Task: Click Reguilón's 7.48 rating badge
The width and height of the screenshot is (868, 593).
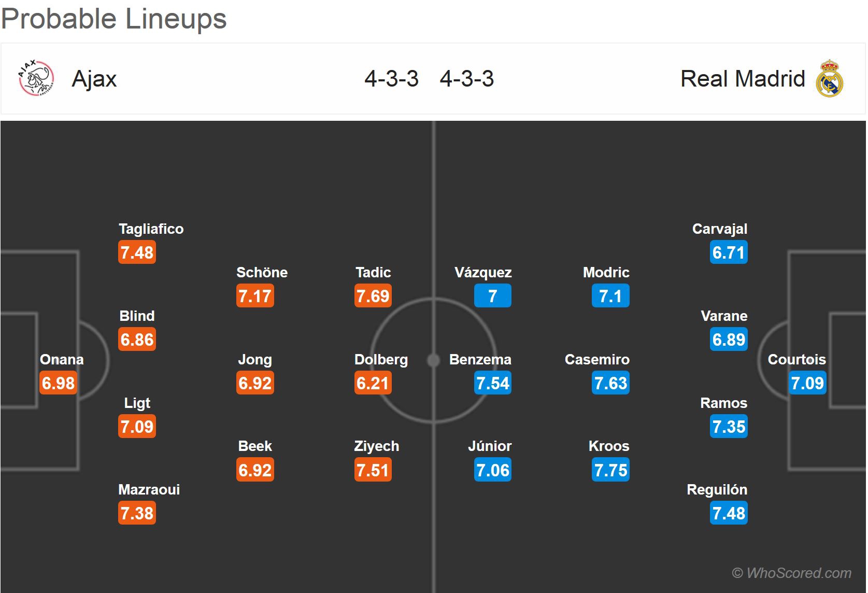Action: coord(729,513)
